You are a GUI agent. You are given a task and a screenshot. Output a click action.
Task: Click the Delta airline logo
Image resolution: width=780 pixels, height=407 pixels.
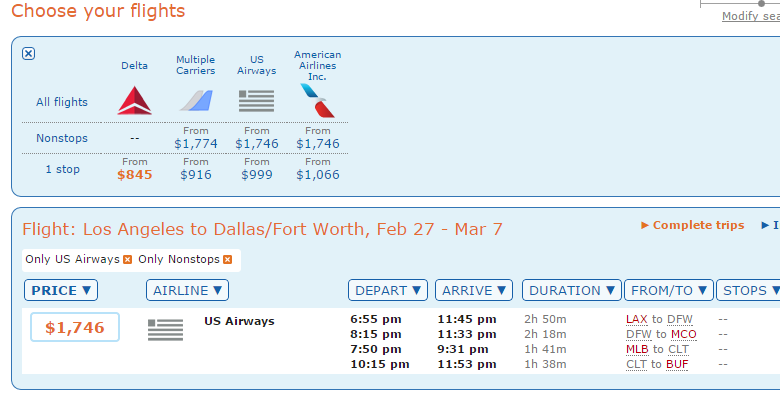click(134, 101)
